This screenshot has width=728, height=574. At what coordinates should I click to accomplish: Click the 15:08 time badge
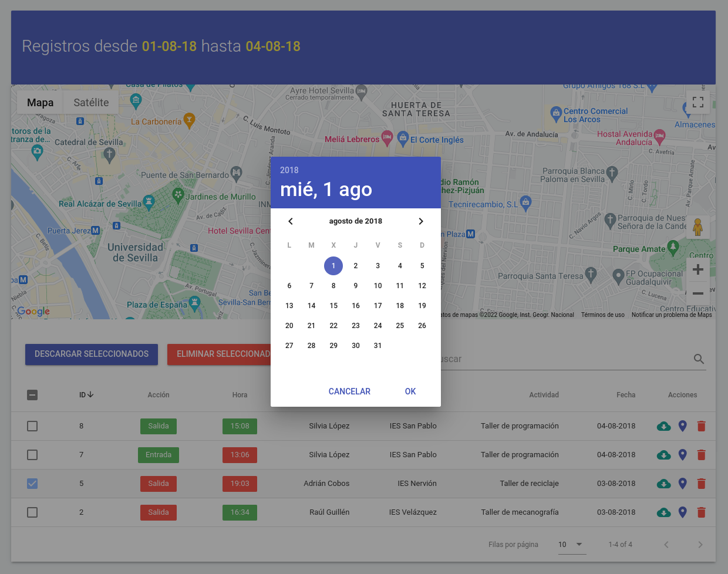point(240,426)
